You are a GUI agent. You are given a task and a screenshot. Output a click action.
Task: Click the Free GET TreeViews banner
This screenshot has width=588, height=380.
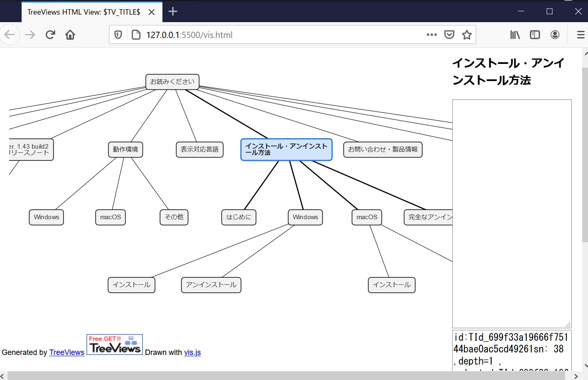coord(115,345)
